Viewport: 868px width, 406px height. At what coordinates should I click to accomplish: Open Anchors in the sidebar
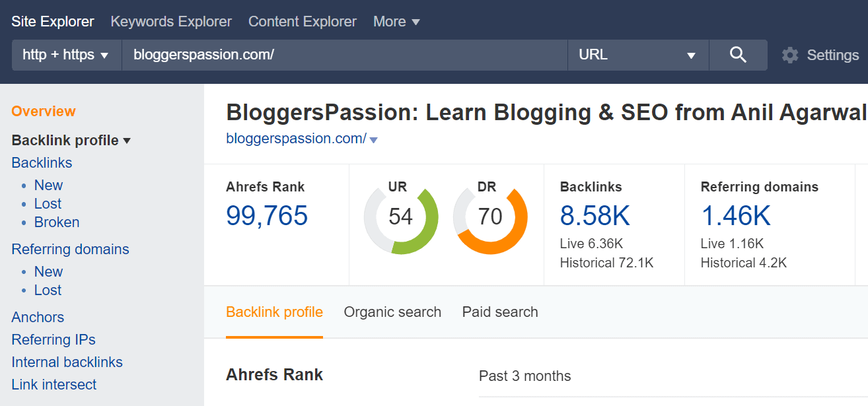(x=38, y=318)
